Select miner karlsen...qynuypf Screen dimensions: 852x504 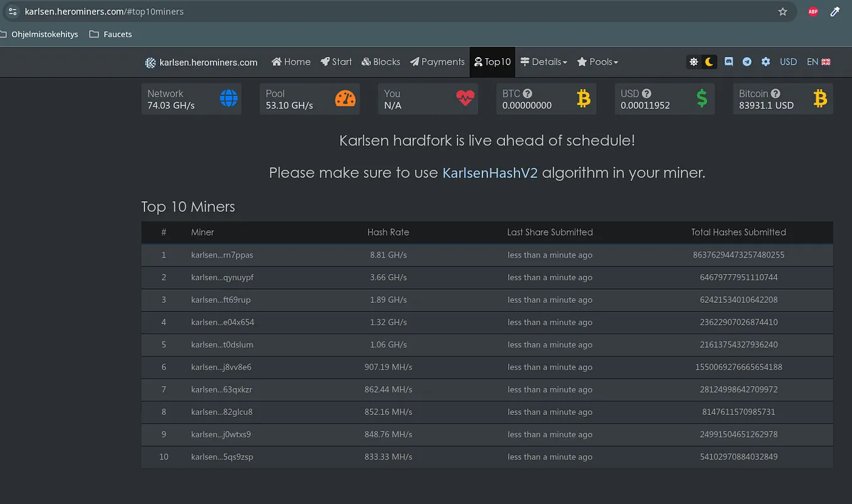(222, 278)
